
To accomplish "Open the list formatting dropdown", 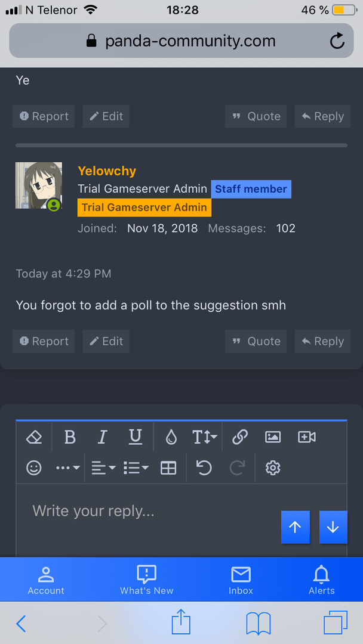I will pos(136,467).
